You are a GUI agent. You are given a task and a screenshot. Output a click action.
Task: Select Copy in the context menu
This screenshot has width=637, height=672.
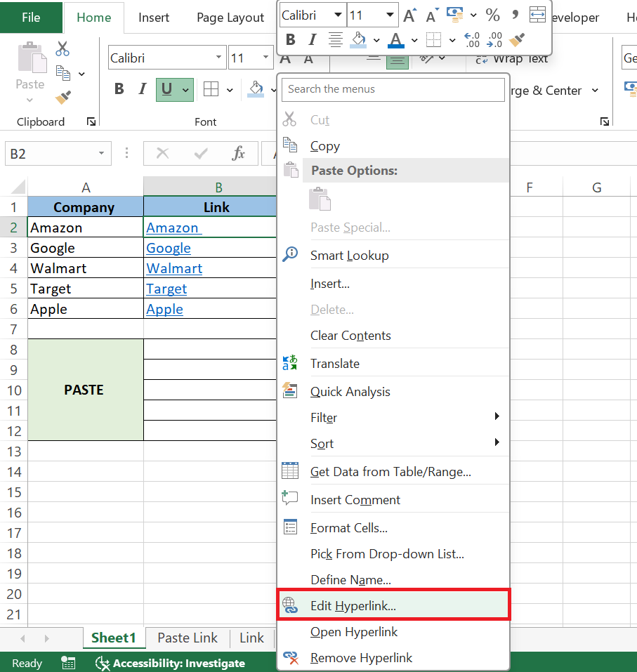393,146
